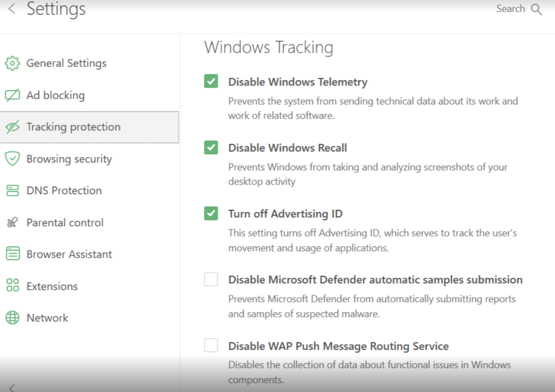Image resolution: width=555 pixels, height=392 pixels.
Task: Uncheck Disable Windows Recall
Action: click(x=211, y=148)
